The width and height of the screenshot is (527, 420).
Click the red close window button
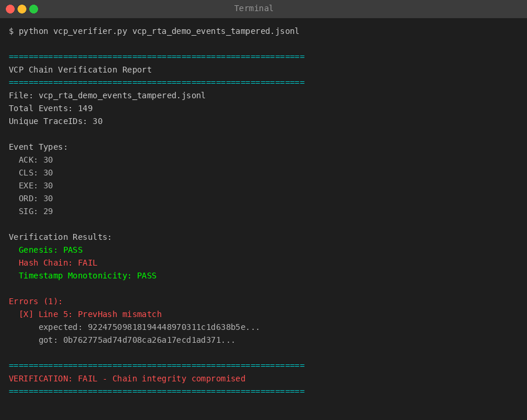click(x=10, y=9)
